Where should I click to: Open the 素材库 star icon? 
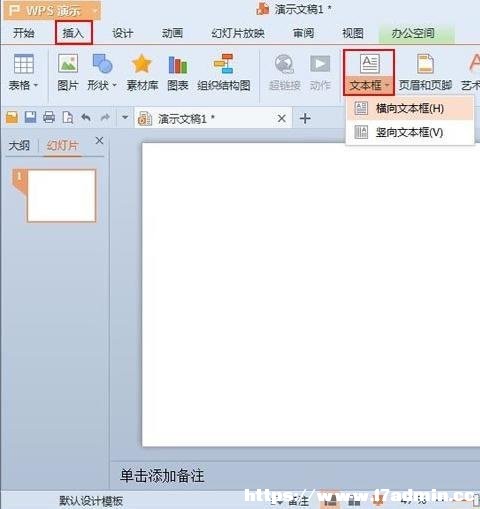tap(142, 72)
